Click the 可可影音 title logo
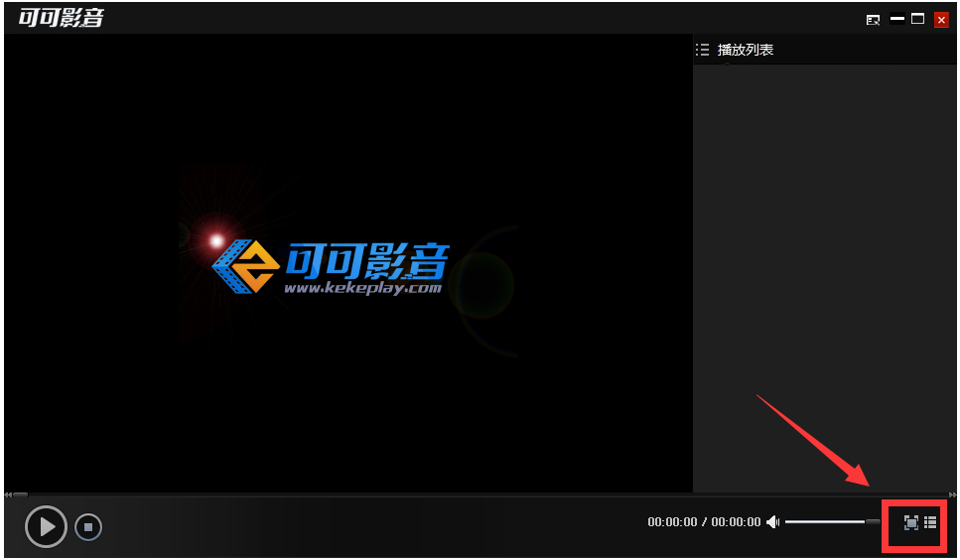Image resolution: width=960 pixels, height=560 pixels. pos(62,17)
